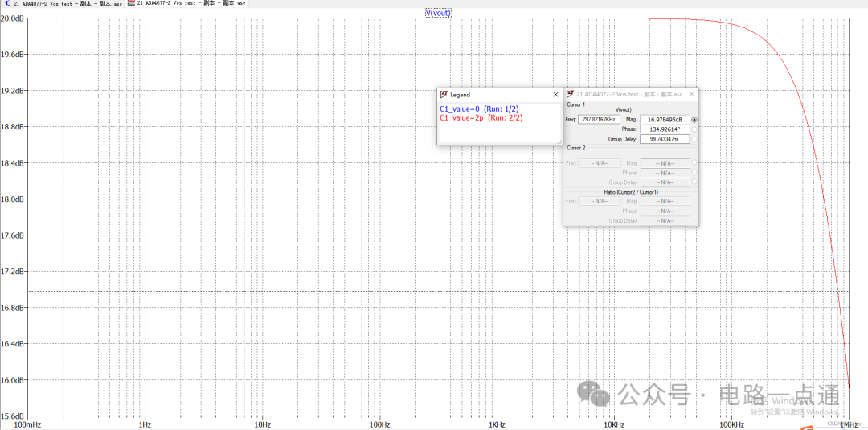The image size is (868, 430).
Task: Click the 10KHz horizontal axis label
Action: (615, 424)
